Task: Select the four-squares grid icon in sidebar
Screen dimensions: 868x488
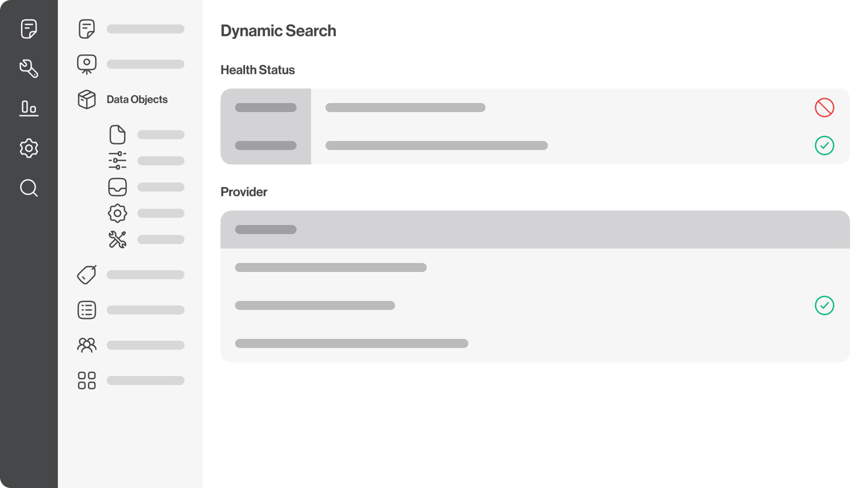Action: click(x=87, y=380)
